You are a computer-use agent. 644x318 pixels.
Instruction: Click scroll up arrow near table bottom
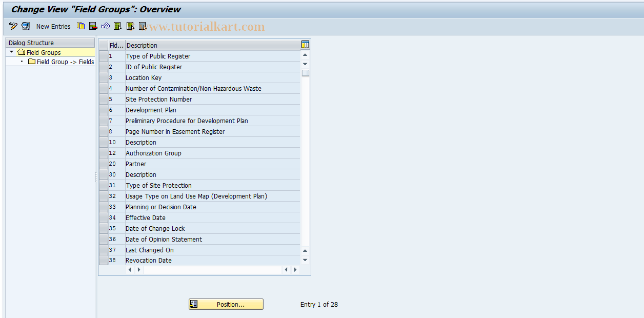click(x=305, y=251)
